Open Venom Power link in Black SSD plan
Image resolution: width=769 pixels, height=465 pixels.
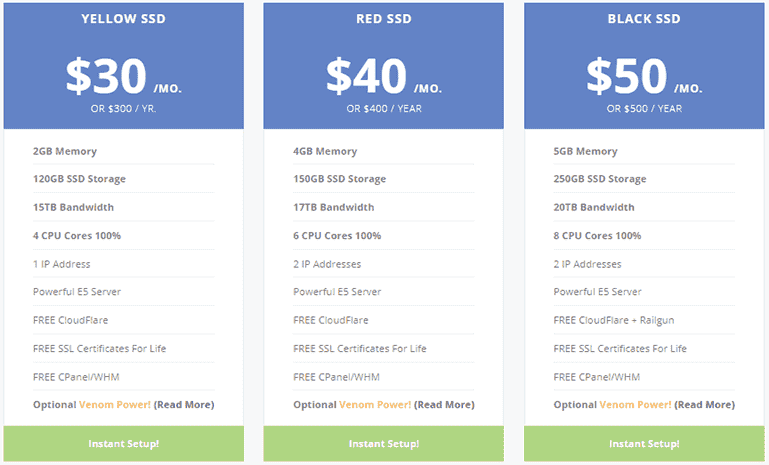point(636,405)
